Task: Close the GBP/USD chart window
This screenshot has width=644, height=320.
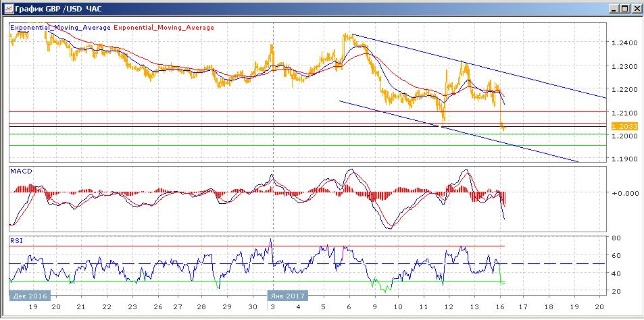Action: 636,9
